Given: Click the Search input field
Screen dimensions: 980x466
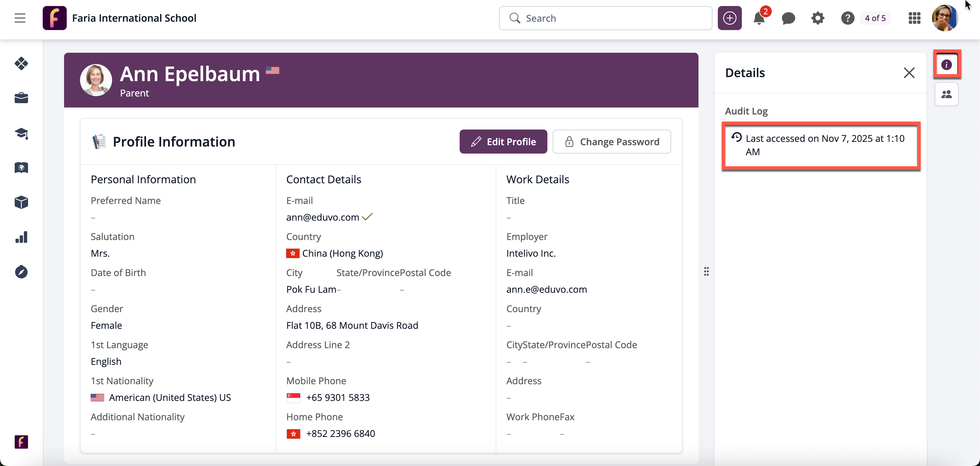Looking at the screenshot, I should (609, 18).
